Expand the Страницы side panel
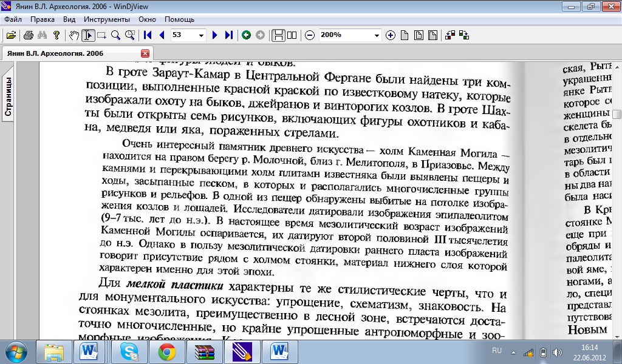 [x=8, y=96]
